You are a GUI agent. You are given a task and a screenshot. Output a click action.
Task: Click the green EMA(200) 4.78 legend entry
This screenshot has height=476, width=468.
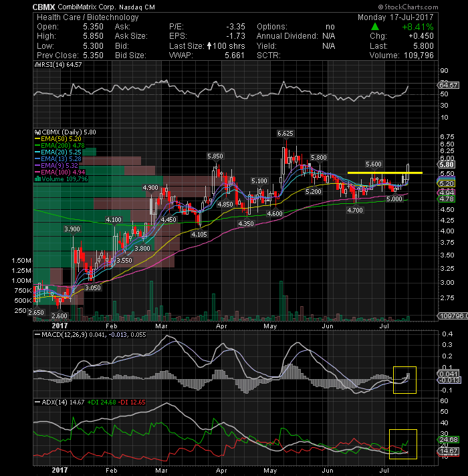pos(60,146)
